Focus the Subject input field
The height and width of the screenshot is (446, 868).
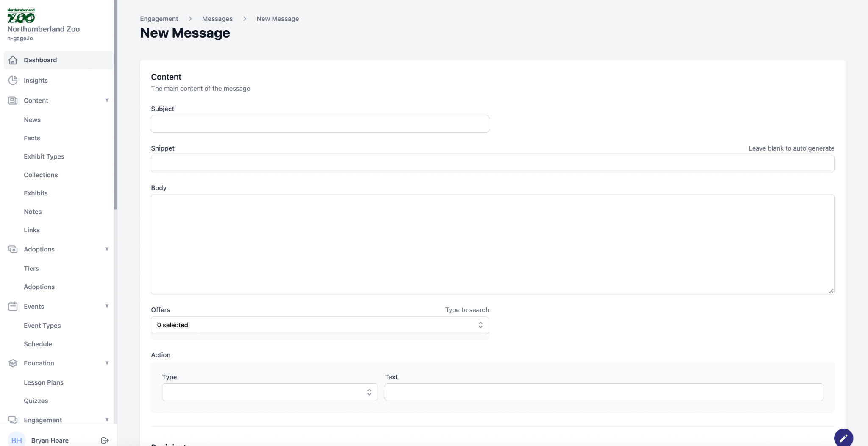pyautogui.click(x=320, y=124)
